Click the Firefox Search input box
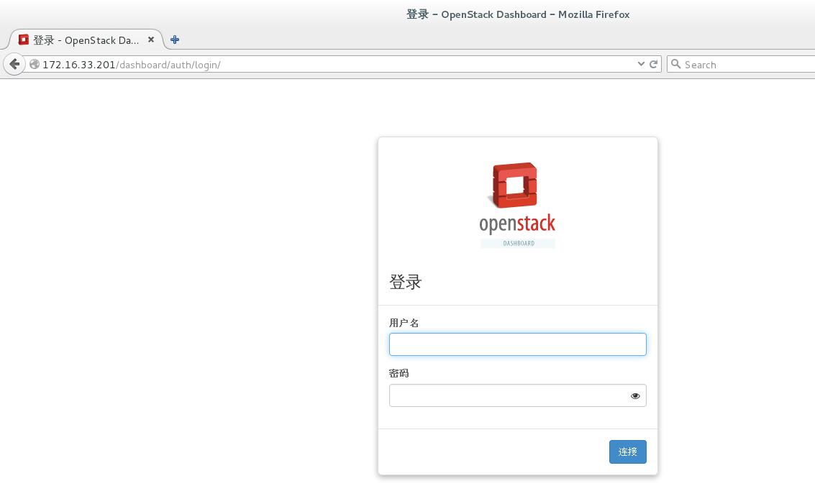 click(745, 65)
